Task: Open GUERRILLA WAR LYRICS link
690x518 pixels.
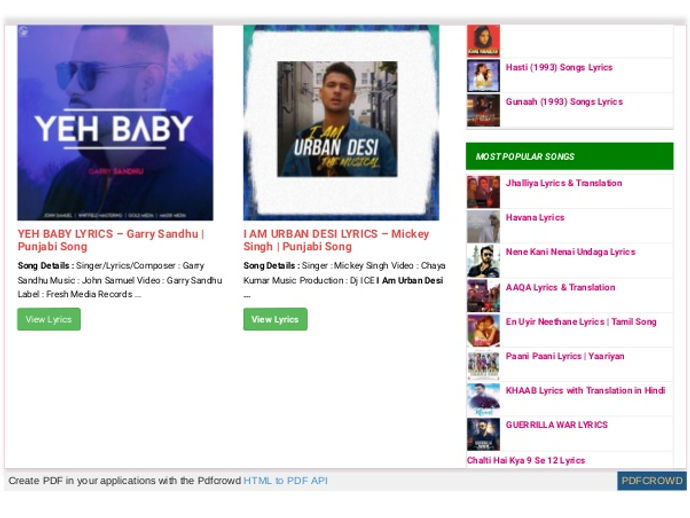Action: pyautogui.click(x=557, y=425)
